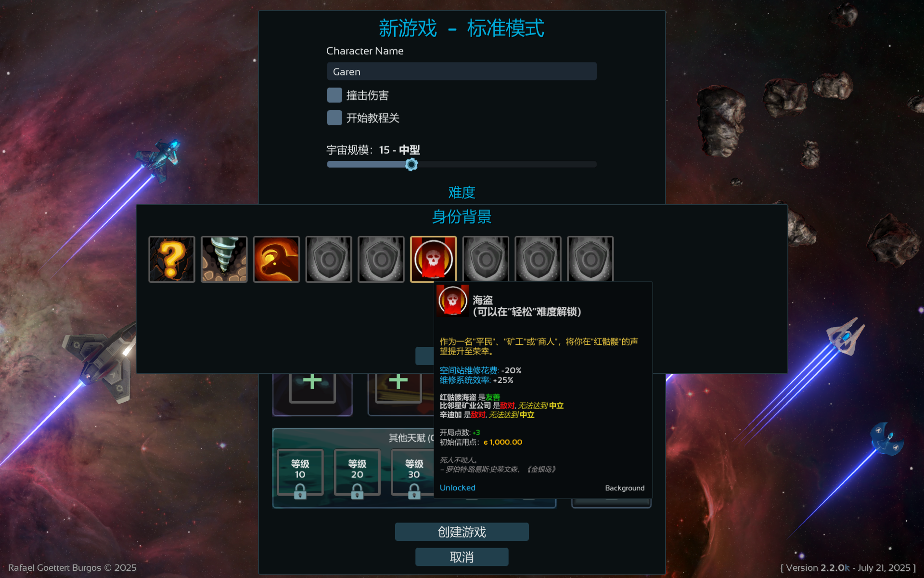This screenshot has width=924, height=578.
Task: Click the 取消 button
Action: point(462,557)
